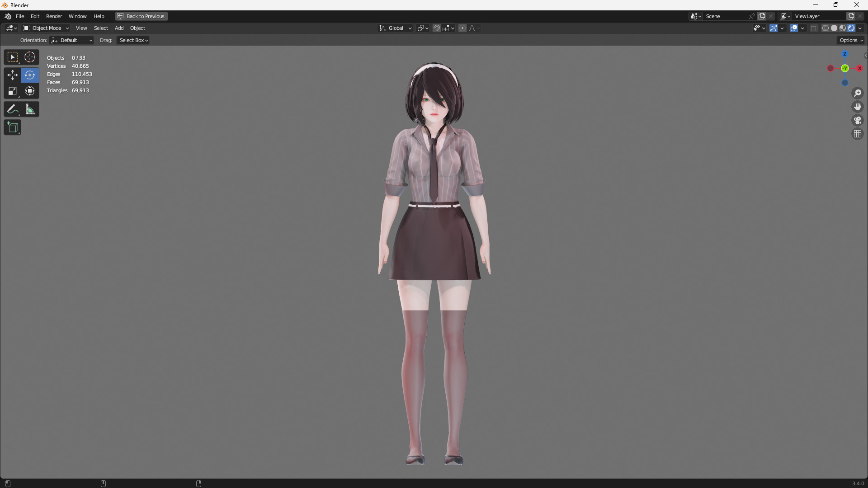
Task: Click the Blender logo menu icon
Action: 8,16
